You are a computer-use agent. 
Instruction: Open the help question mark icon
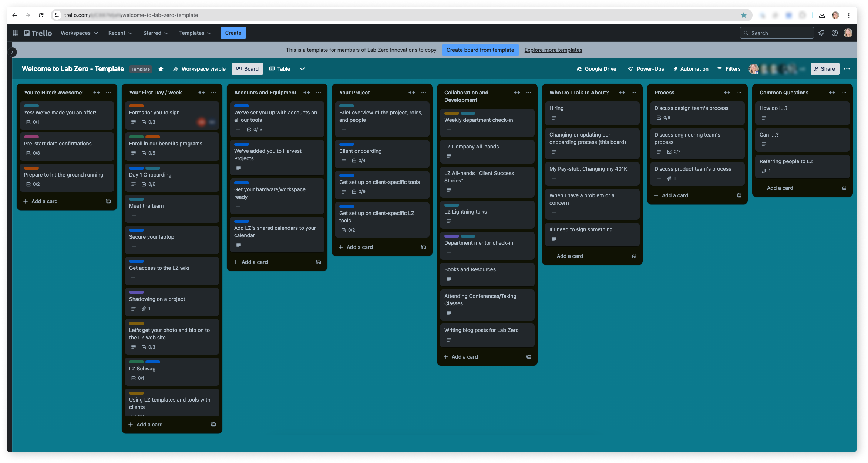pos(835,33)
